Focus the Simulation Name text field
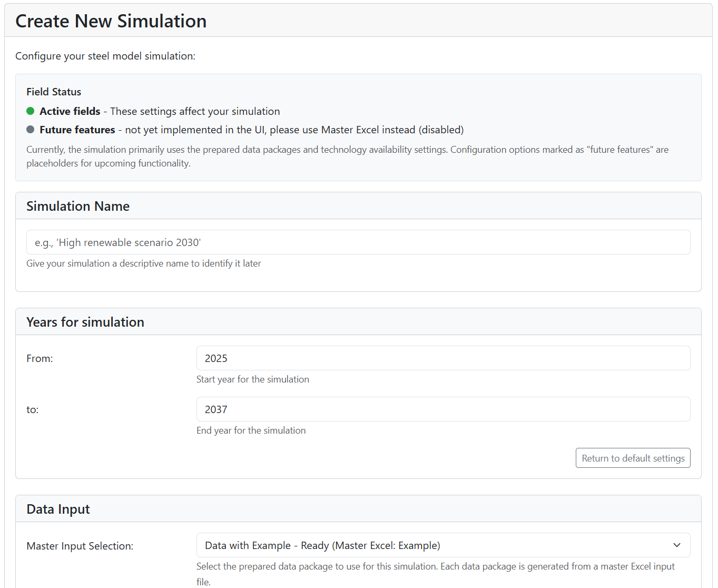 (358, 242)
